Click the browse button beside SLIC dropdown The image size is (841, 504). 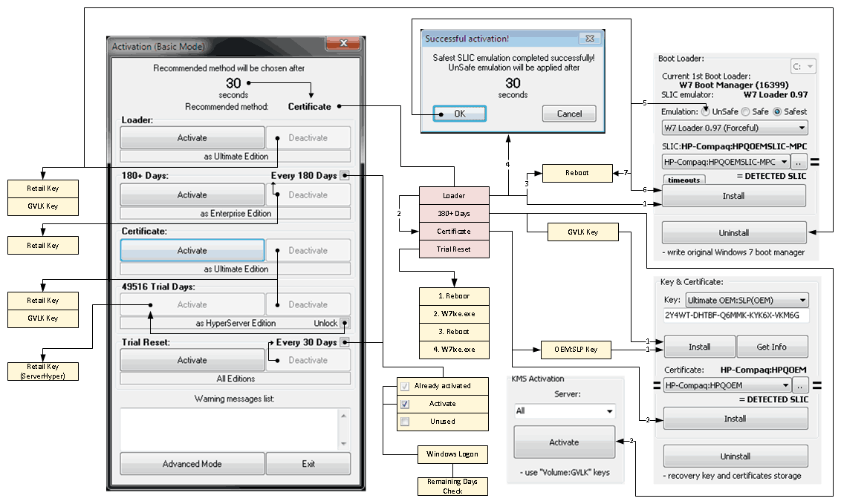point(798,162)
